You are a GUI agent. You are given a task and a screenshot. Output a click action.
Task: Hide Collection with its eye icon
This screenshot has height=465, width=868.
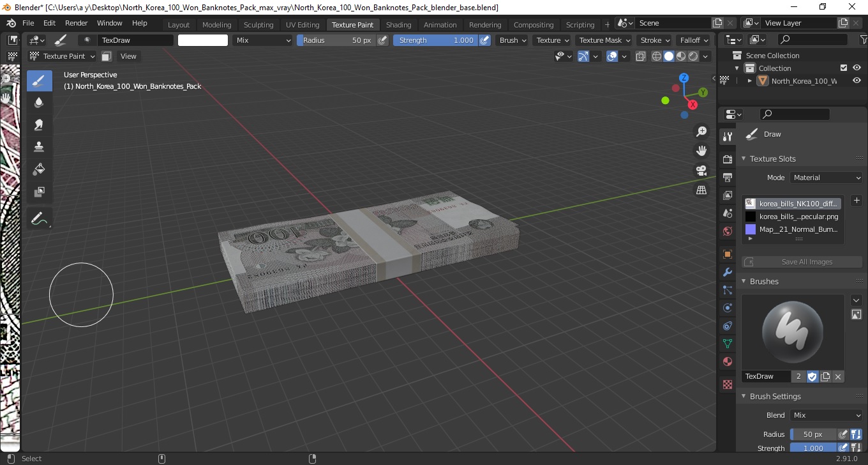click(857, 68)
